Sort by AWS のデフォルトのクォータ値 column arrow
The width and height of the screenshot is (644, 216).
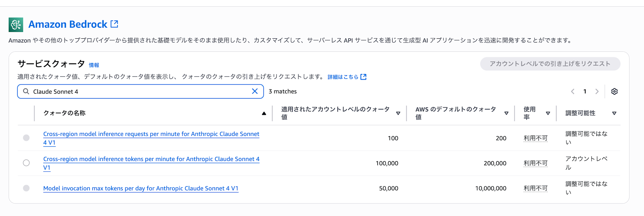[507, 113]
